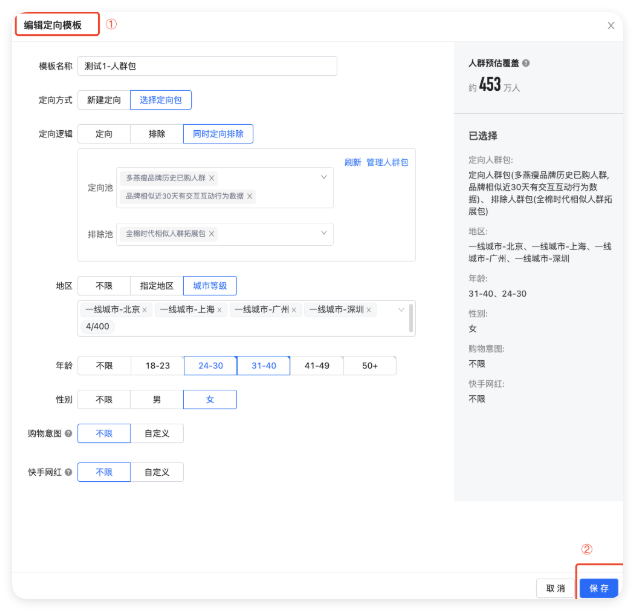Image resolution: width=635 pixels, height=611 pixels.
Task: Click the 已选择 heading
Action: tap(483, 136)
